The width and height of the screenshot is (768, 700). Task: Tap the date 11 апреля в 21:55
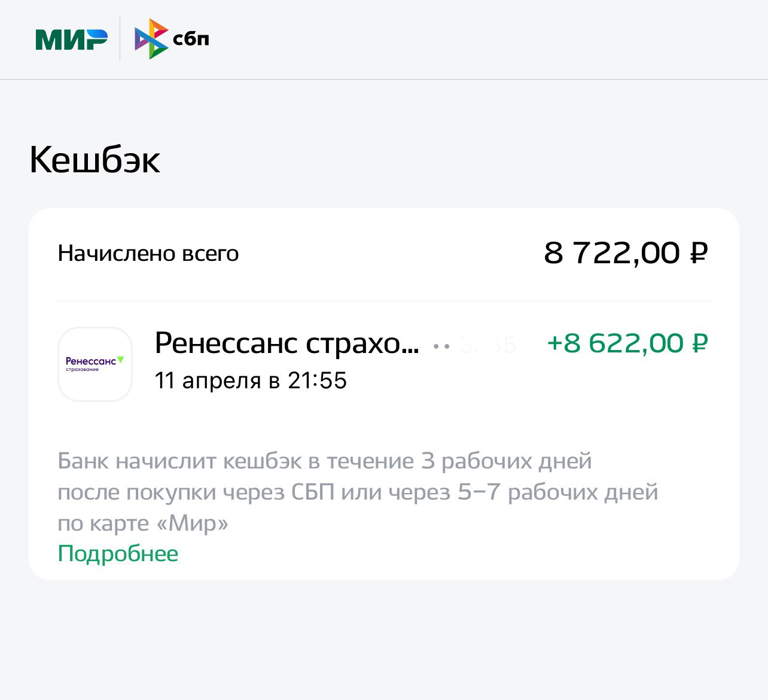pos(251,381)
